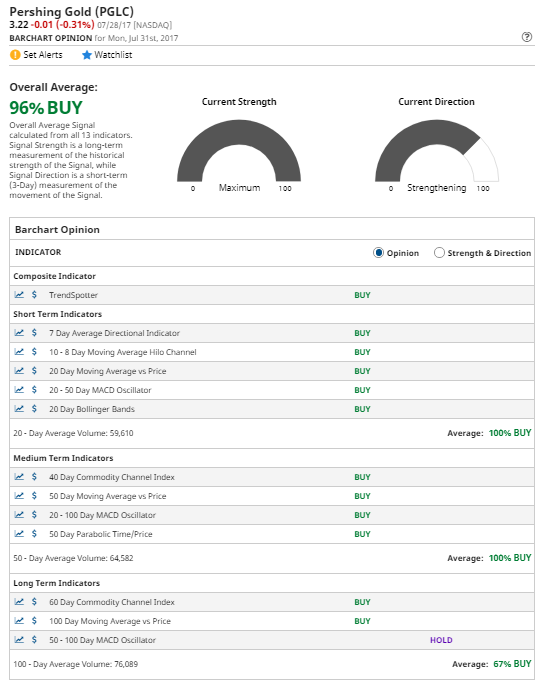Open chart icon for 20 Day Moving Average vs Price

click(x=19, y=370)
